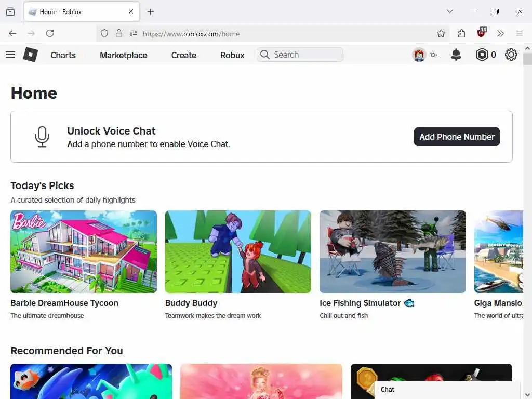The height and width of the screenshot is (399, 532).
Task: Click the vertical scrollbar thumb
Action: [527, 58]
